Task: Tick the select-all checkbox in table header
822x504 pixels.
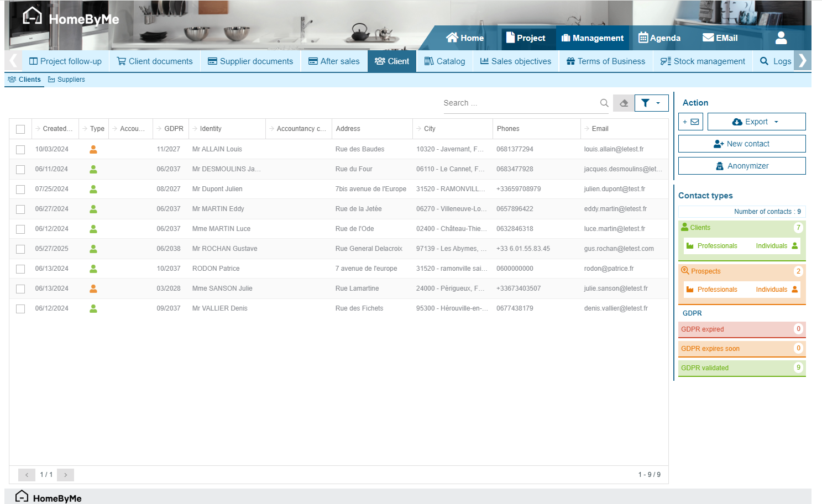Action: point(20,129)
